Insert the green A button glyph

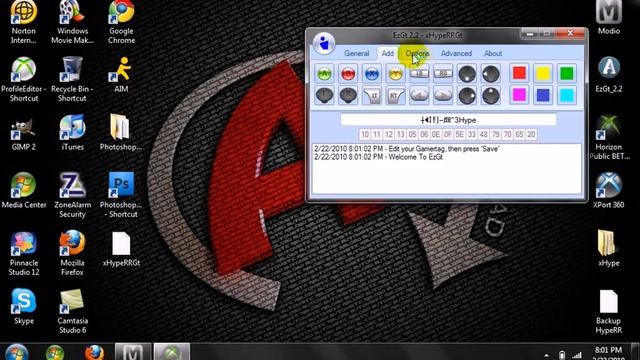point(324,74)
